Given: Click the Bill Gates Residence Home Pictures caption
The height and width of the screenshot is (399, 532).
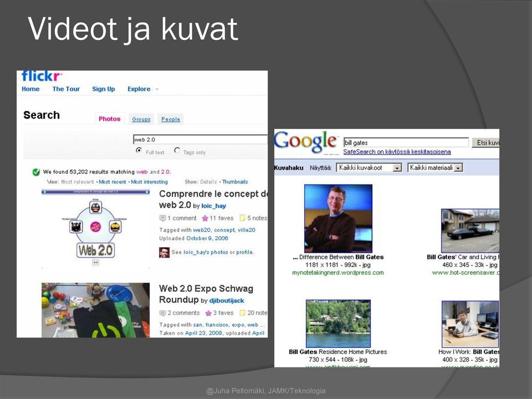Looking at the screenshot, I should pos(338,351).
